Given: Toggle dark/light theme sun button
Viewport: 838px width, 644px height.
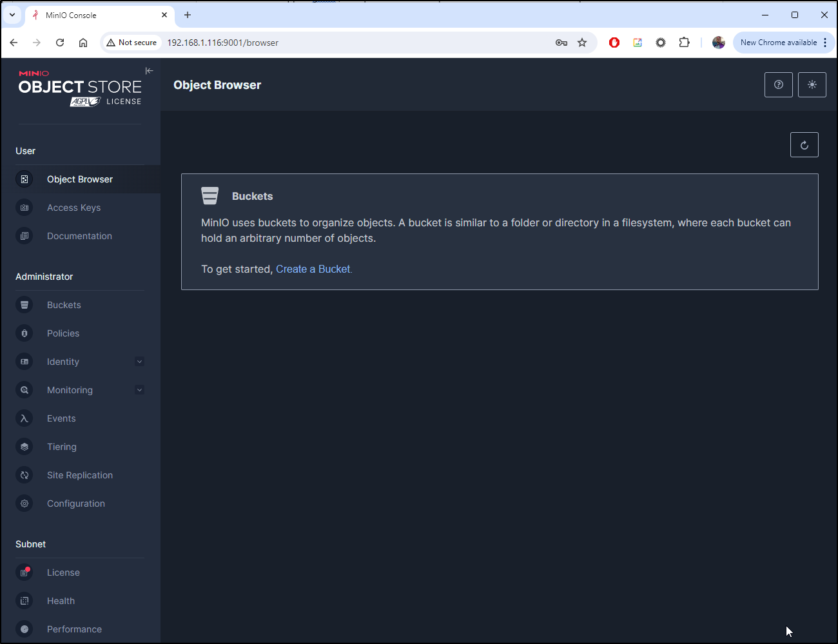Looking at the screenshot, I should coord(812,84).
